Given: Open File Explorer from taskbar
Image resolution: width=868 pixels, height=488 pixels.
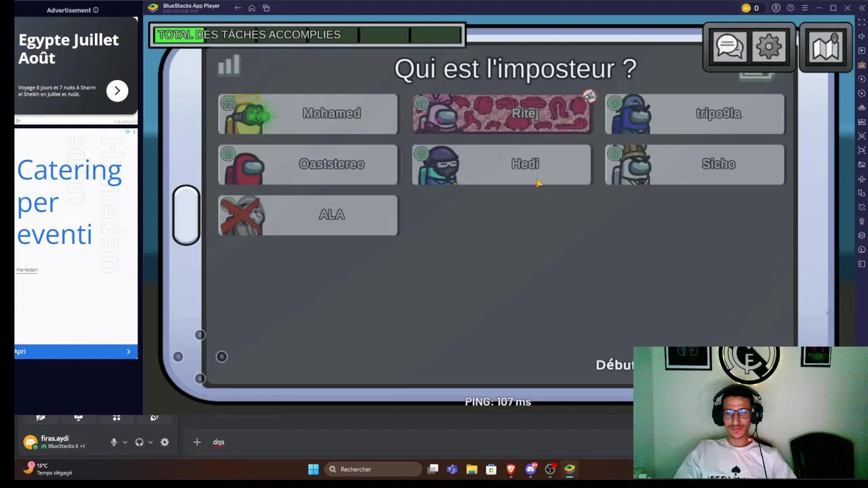Looking at the screenshot, I should [472, 469].
